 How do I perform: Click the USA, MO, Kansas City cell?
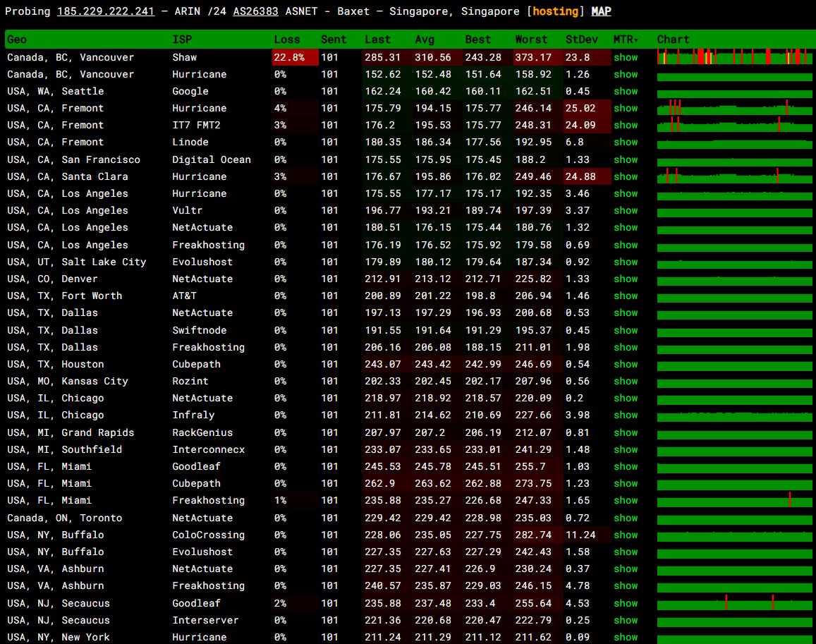pyautogui.click(x=68, y=381)
